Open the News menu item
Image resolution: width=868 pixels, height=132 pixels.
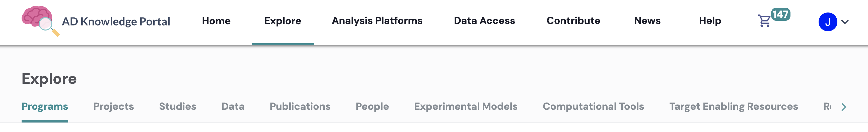click(x=647, y=21)
